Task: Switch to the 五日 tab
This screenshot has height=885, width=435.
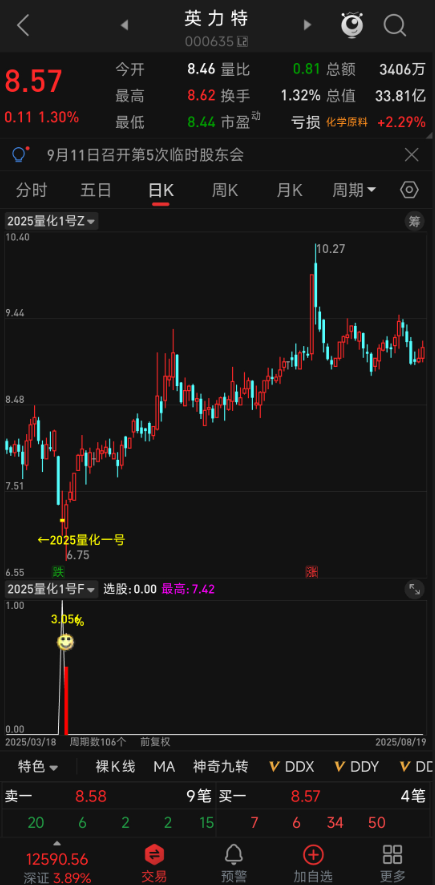Action: pyautogui.click(x=96, y=190)
